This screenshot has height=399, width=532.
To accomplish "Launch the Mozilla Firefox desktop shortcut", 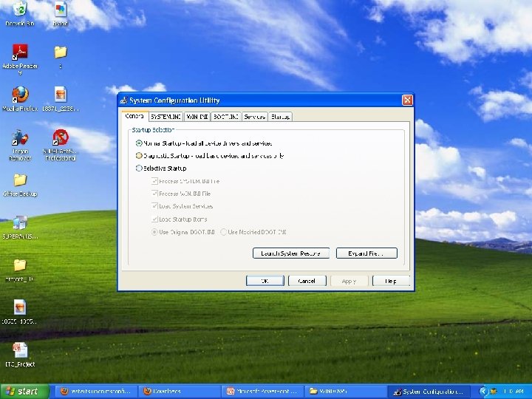I will coord(20,99).
